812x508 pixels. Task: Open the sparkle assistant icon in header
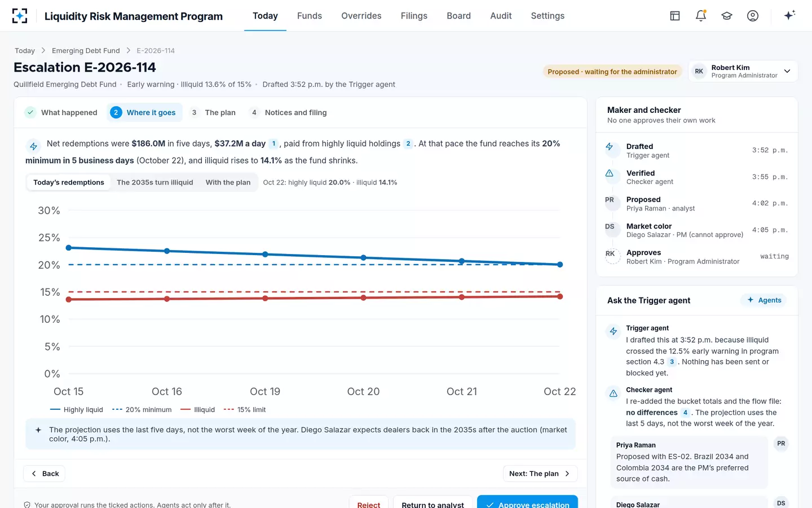pos(789,15)
